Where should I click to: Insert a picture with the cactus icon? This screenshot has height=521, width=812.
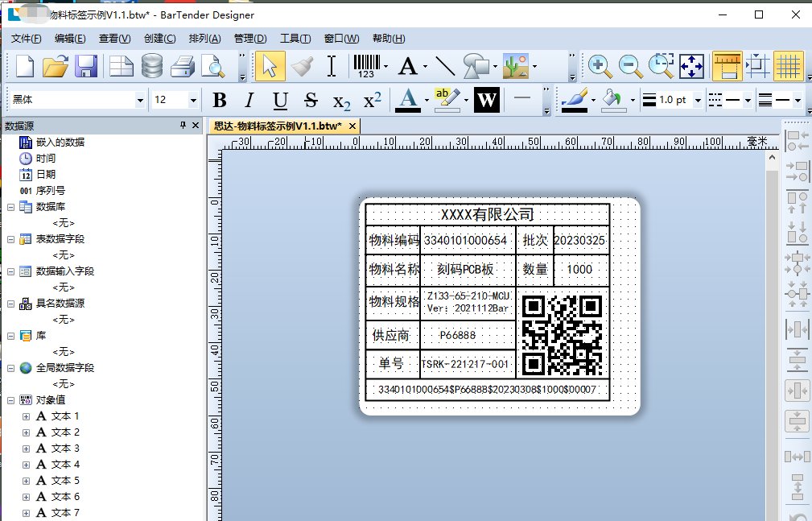516,66
